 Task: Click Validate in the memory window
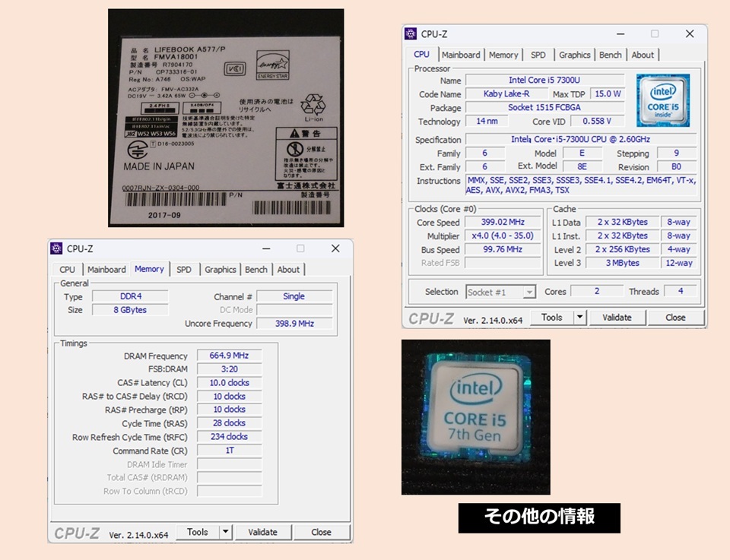point(262,532)
